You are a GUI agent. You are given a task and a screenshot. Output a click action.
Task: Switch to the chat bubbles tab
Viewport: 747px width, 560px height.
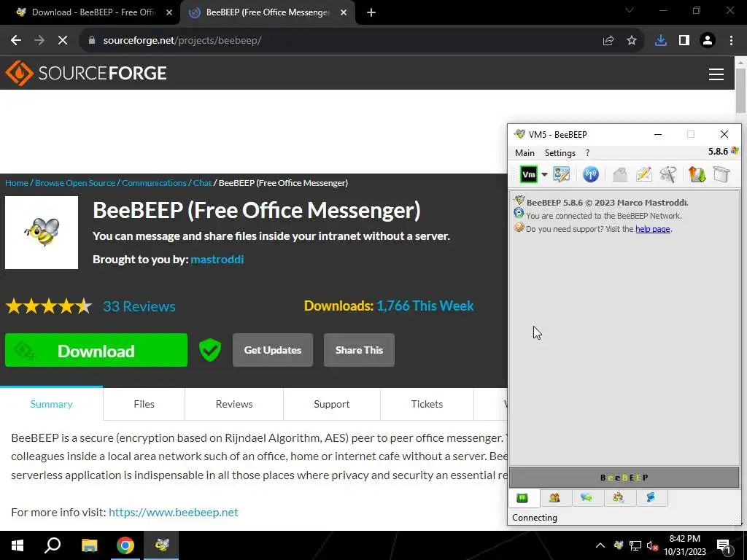click(x=587, y=497)
